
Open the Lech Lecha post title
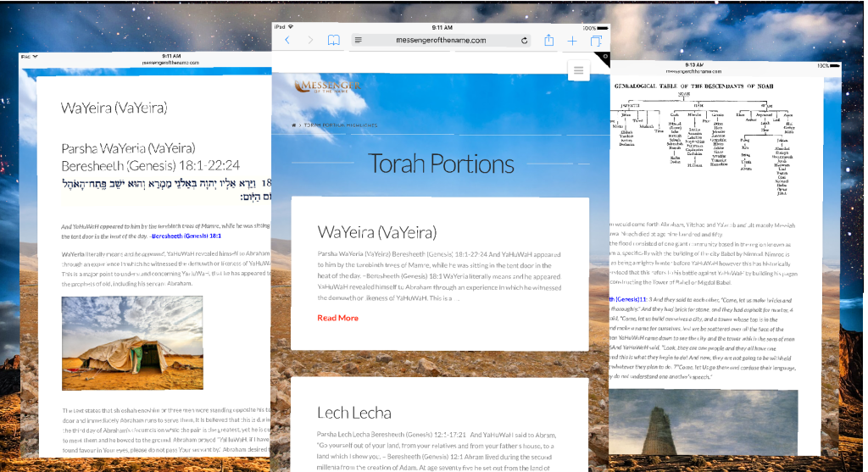coord(353,413)
